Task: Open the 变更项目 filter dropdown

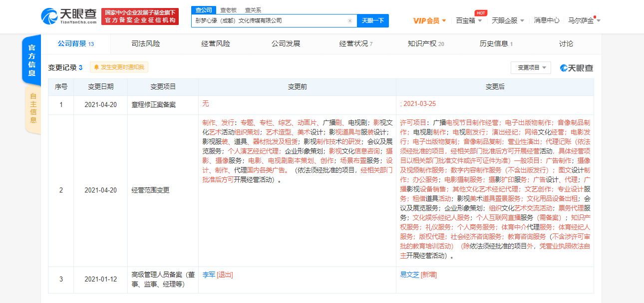Action: (x=531, y=68)
